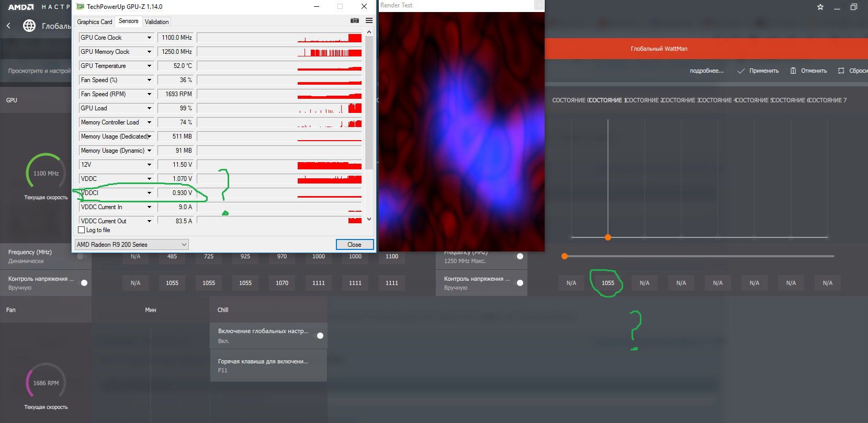Click the VDDC Current Out value 83.5 A

pos(176,221)
